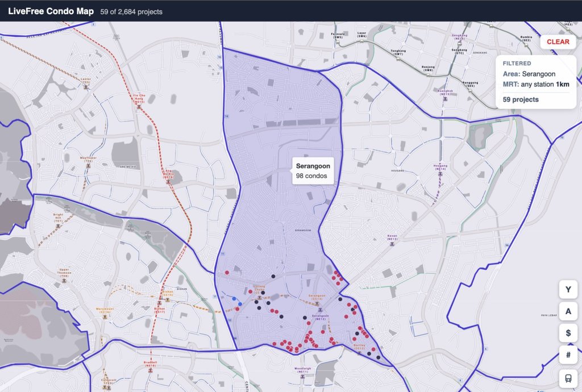Select the Kovan (NE13) station marker

[x=392, y=244]
